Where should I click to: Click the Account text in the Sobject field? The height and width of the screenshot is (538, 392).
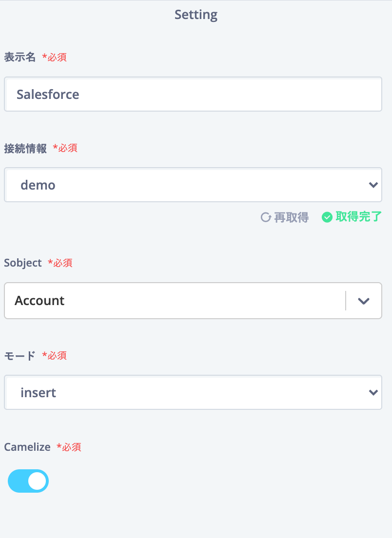(39, 301)
